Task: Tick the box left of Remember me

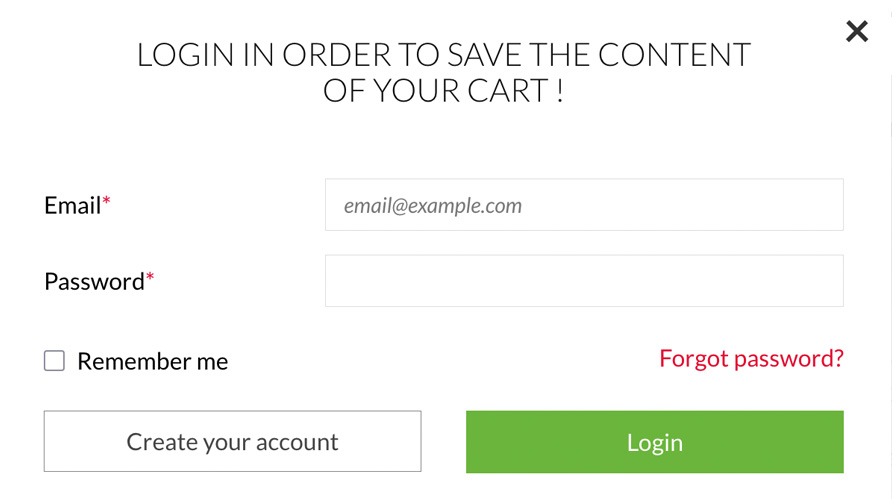Action: pos(54,361)
